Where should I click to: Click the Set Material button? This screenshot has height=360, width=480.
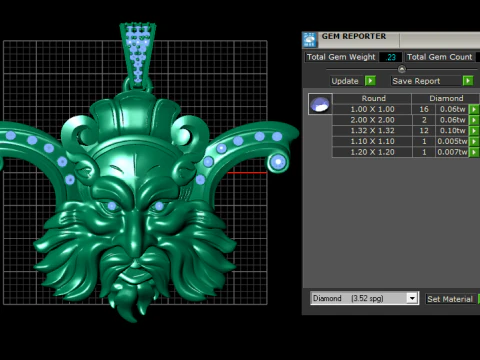(x=450, y=299)
